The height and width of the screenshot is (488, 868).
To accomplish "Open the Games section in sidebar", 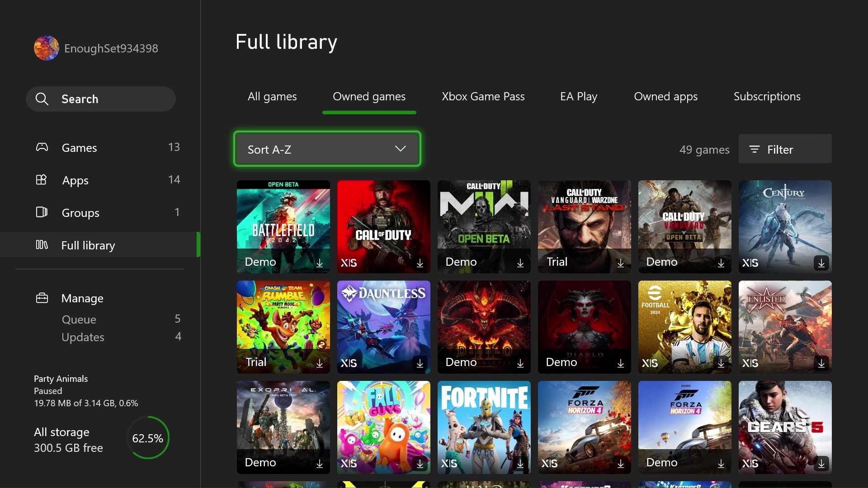I will [100, 147].
